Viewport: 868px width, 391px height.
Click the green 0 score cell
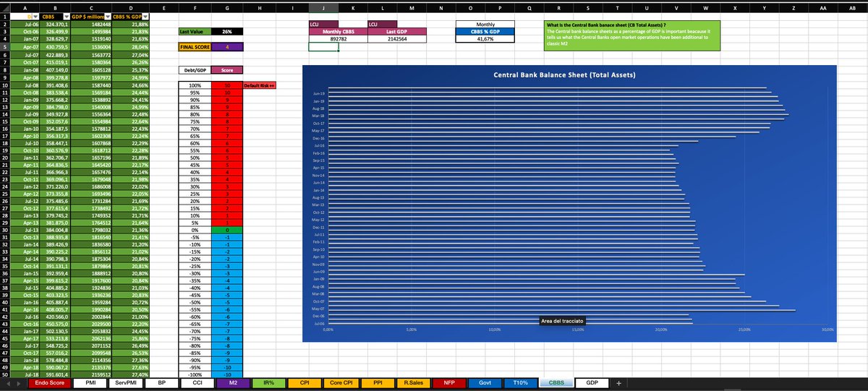(228, 230)
